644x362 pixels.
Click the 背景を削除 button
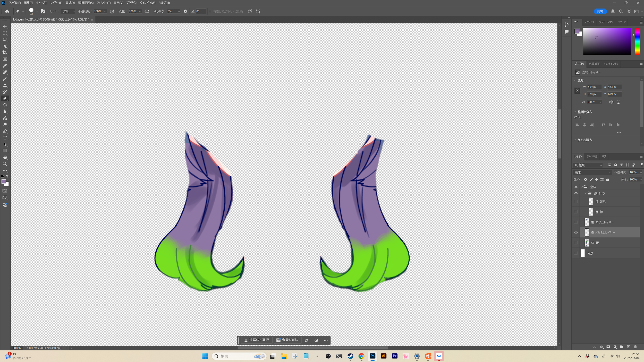(x=287, y=340)
